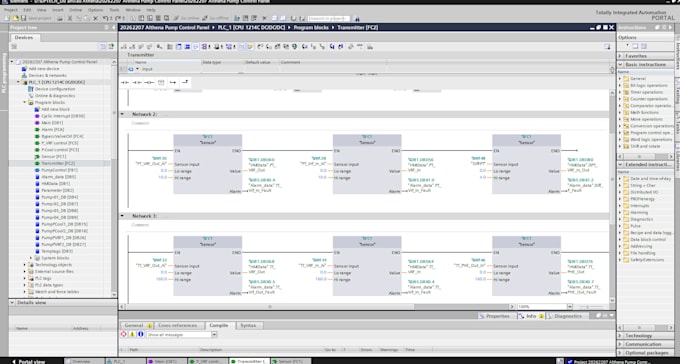
Task: Insert an output coil instruction
Action: click(x=149, y=82)
